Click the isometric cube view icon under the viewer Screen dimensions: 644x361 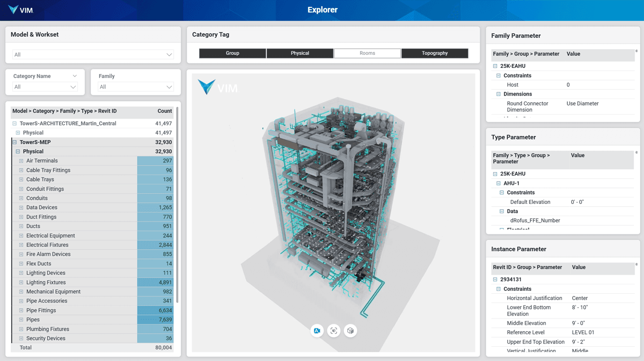click(350, 331)
